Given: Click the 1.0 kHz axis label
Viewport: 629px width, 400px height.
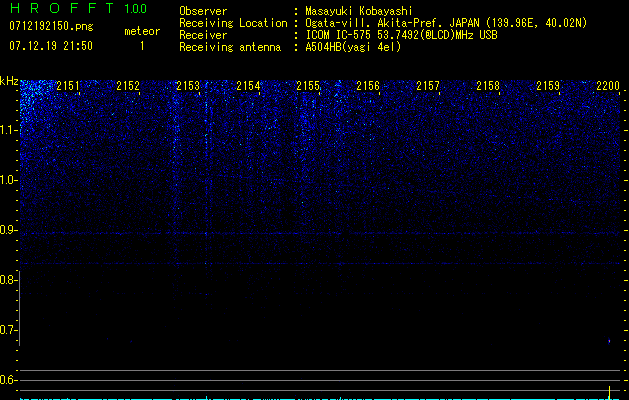Looking at the screenshot, I should 9,180.
